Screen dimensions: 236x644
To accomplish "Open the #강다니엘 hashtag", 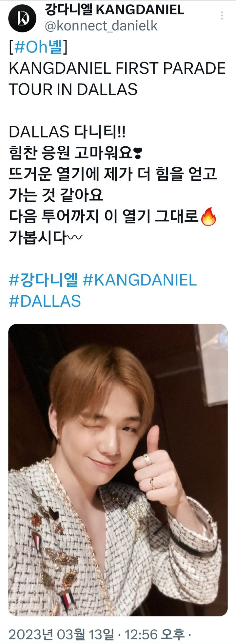I will click(x=44, y=280).
